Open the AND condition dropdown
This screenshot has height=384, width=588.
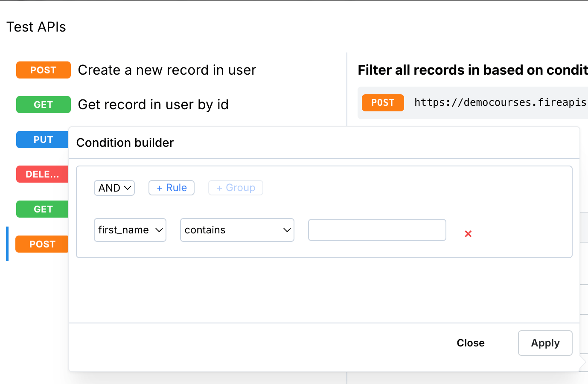coord(114,188)
